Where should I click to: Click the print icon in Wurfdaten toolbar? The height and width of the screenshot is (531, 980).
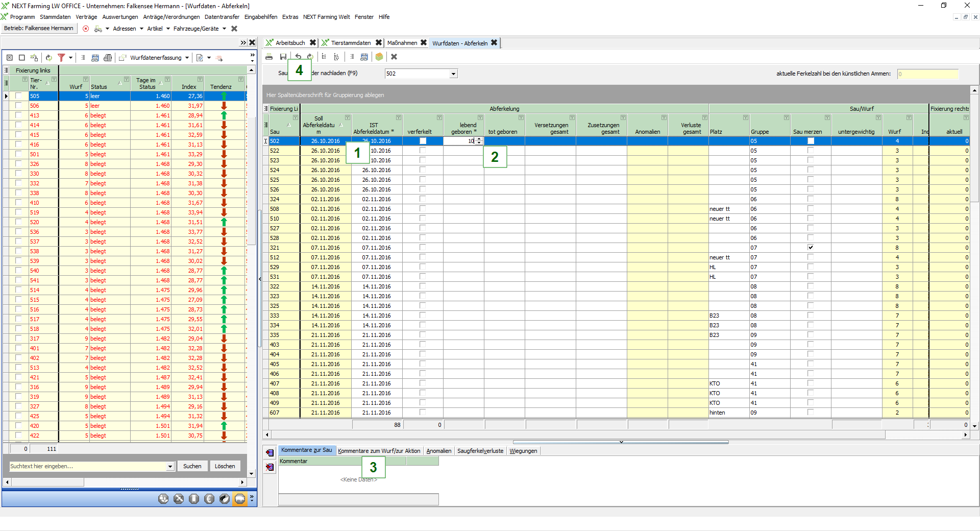pos(269,57)
